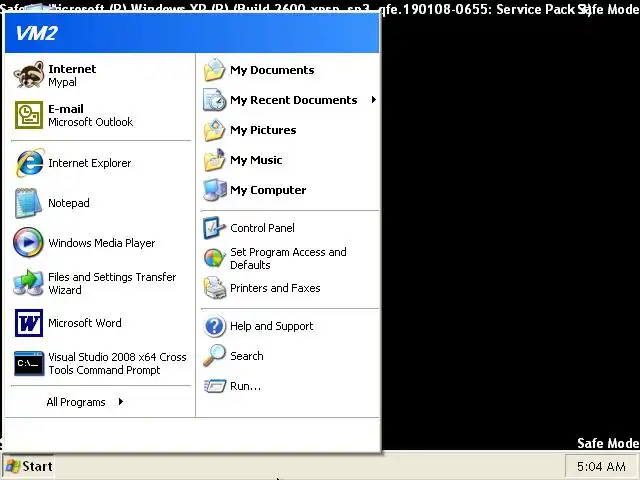Click the My Documents folder icon

point(215,70)
